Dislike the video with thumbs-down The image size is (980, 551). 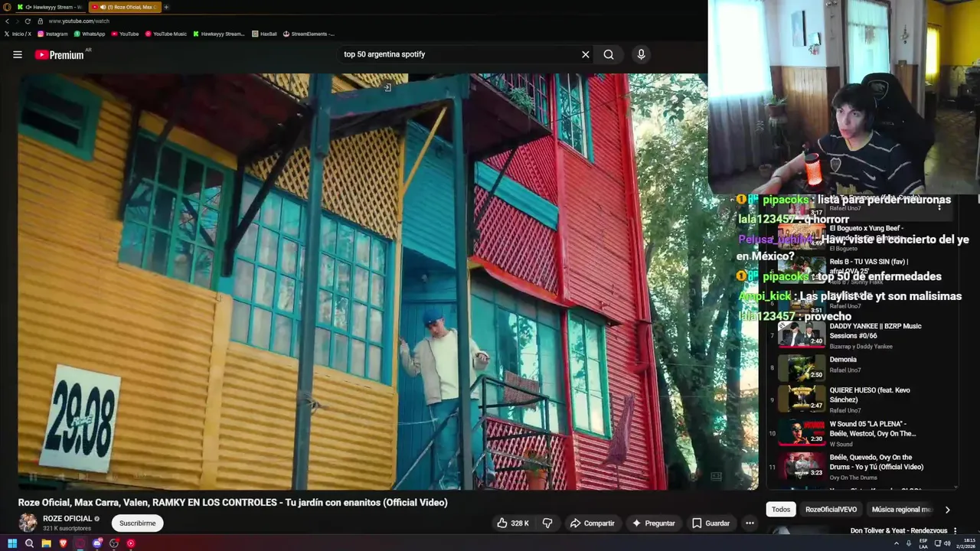547,523
